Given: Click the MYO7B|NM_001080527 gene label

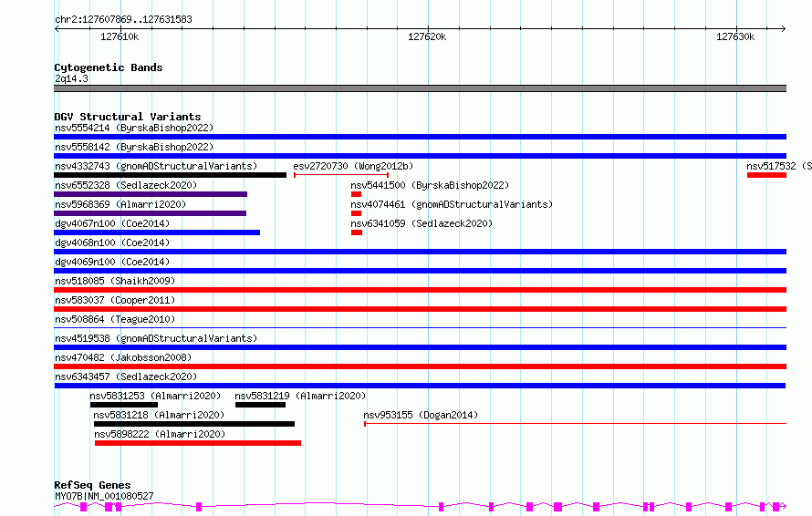Looking at the screenshot, I should pyautogui.click(x=104, y=496).
